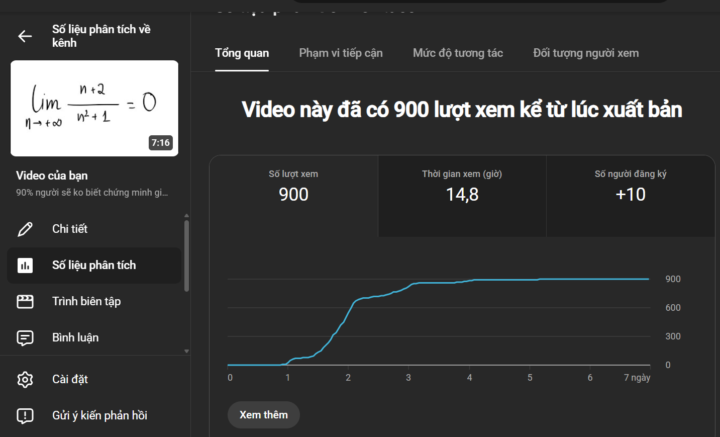Viewport: 720px width, 437px height.
Task: Click the Trình biên tập clapperboard icon
Action: 25,302
